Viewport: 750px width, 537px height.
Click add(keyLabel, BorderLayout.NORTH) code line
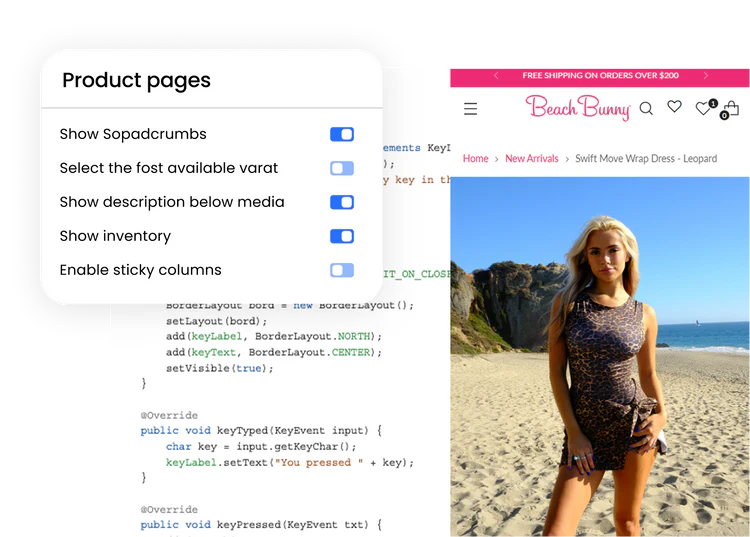coord(274,337)
